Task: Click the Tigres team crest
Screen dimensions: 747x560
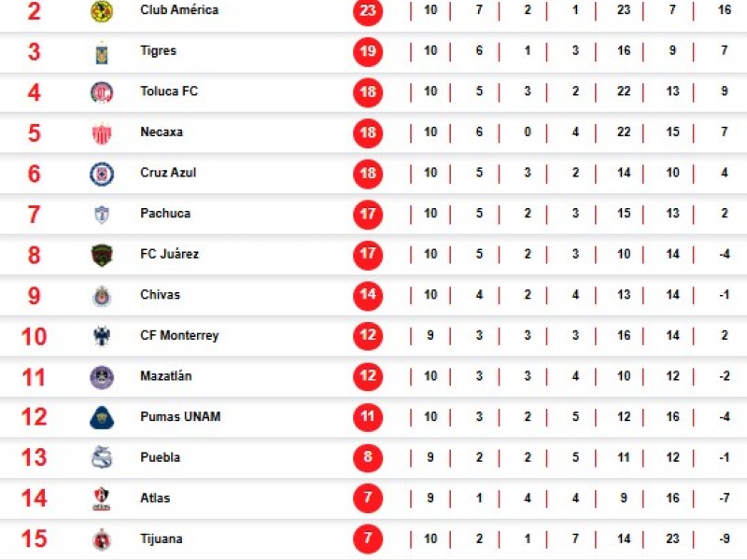Action: pos(101,51)
